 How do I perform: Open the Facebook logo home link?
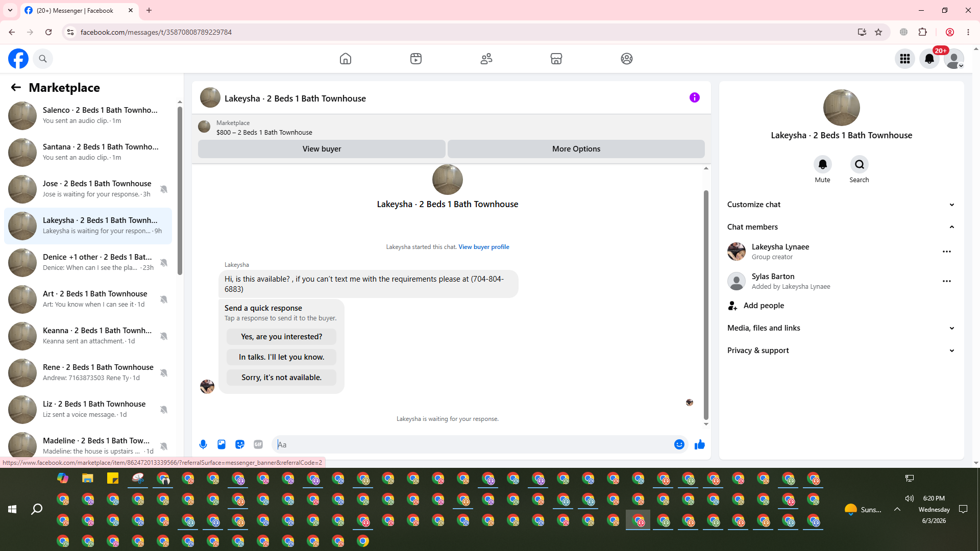[18, 59]
